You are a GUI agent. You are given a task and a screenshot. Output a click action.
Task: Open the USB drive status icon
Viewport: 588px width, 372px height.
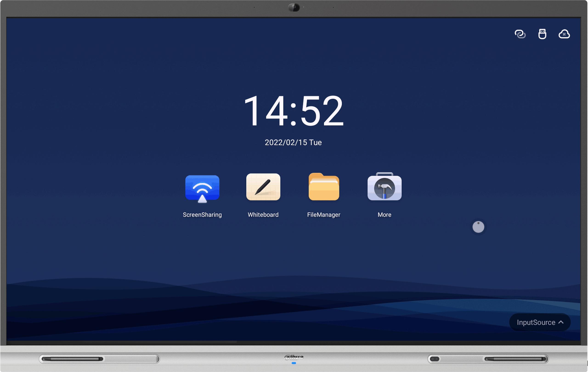click(542, 34)
